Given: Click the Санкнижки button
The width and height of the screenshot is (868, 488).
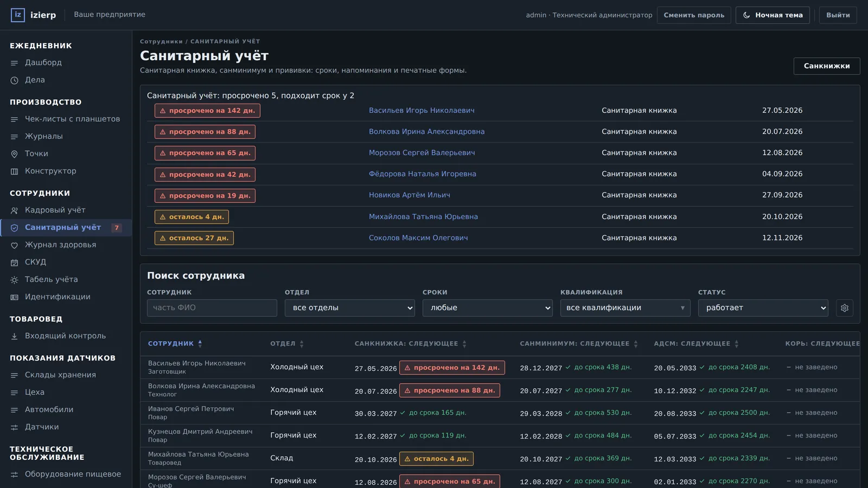Looking at the screenshot, I should click(x=827, y=66).
